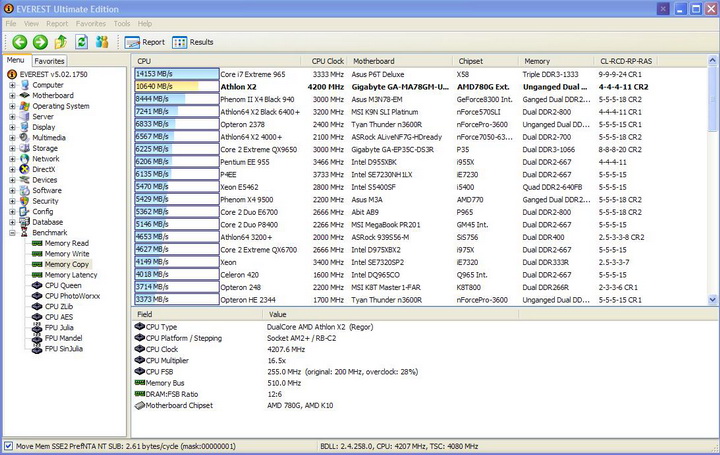Select the Computer icon in tree
Image resolution: width=720 pixels, height=455 pixels.
tap(24, 85)
